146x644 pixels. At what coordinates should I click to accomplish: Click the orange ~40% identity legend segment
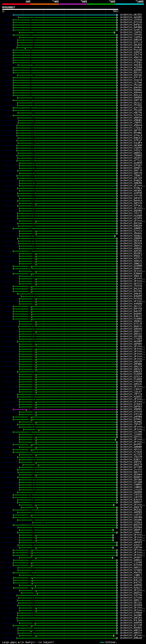(45, 4)
